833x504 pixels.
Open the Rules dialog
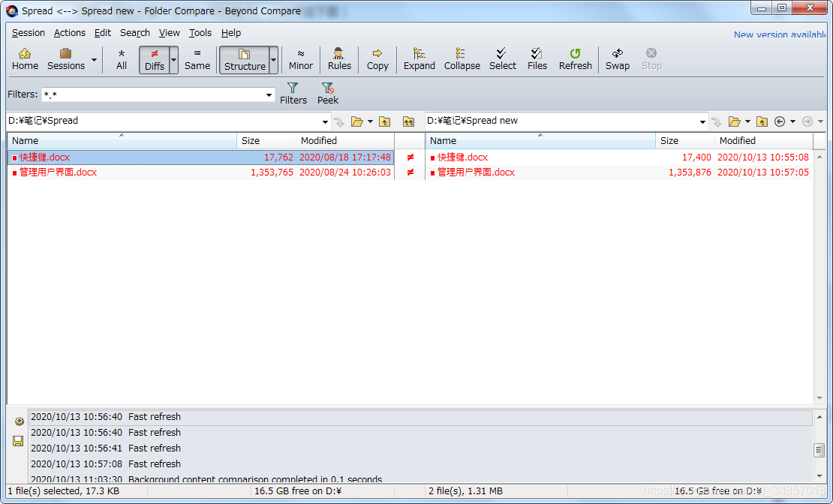[x=339, y=59]
